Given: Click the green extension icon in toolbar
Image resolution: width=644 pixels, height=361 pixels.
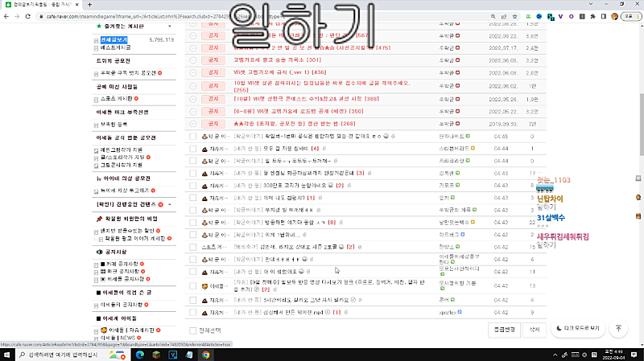Looking at the screenshot, I should point(528,16).
